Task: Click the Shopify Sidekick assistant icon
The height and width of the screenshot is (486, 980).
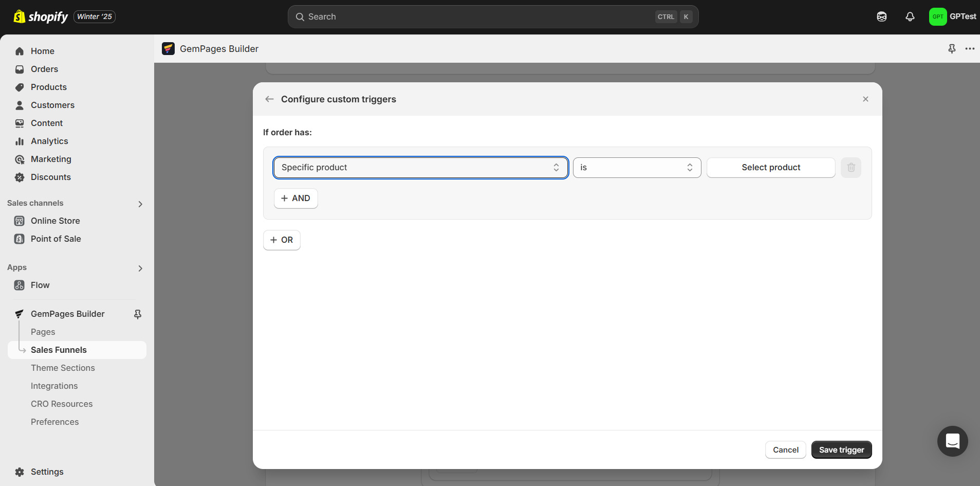Action: point(881,17)
